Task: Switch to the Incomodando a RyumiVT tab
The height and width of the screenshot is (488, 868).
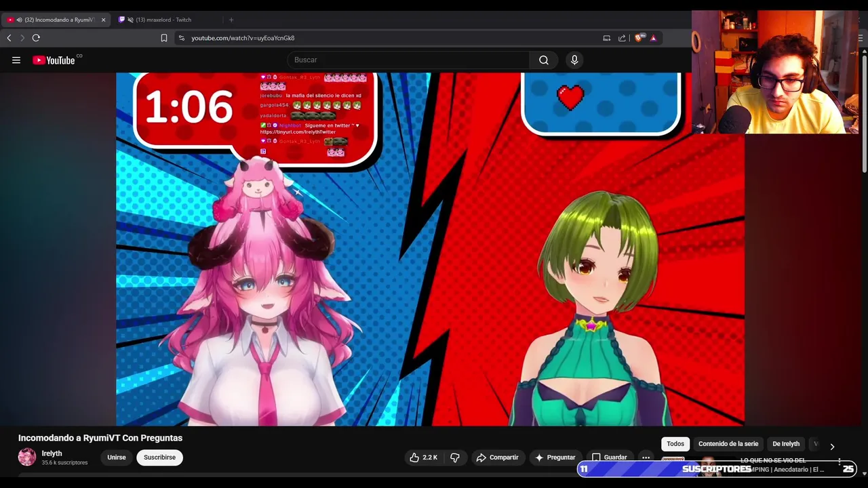Action: [56, 20]
